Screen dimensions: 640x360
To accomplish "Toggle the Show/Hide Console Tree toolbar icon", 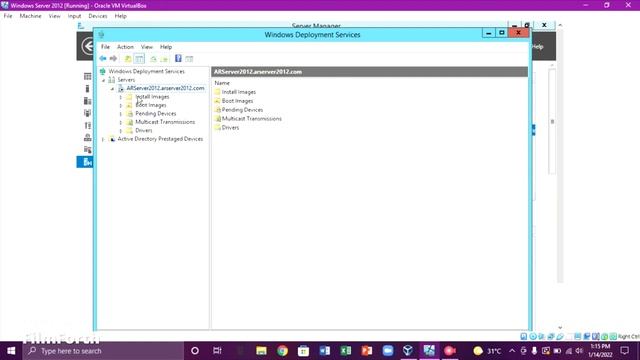I will coord(139,59).
